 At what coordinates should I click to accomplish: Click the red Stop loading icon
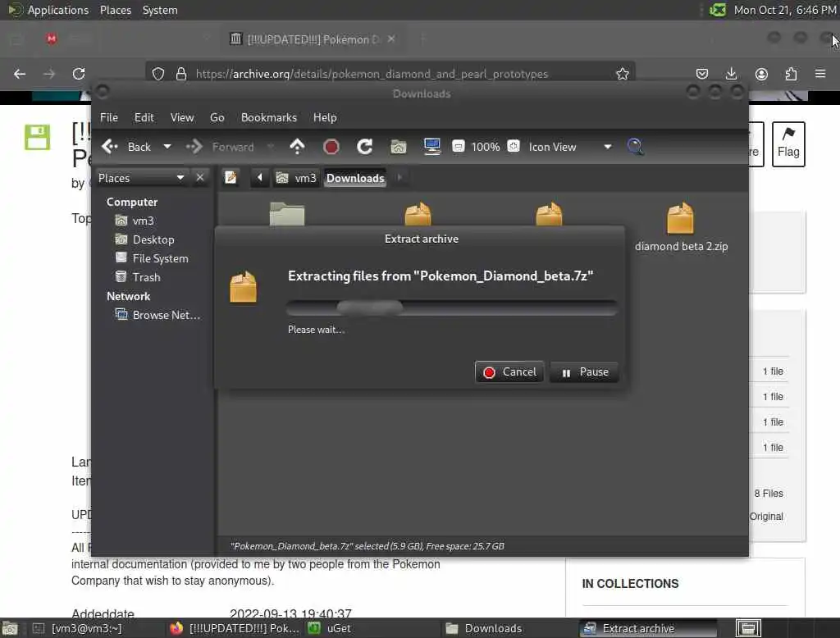click(x=331, y=147)
